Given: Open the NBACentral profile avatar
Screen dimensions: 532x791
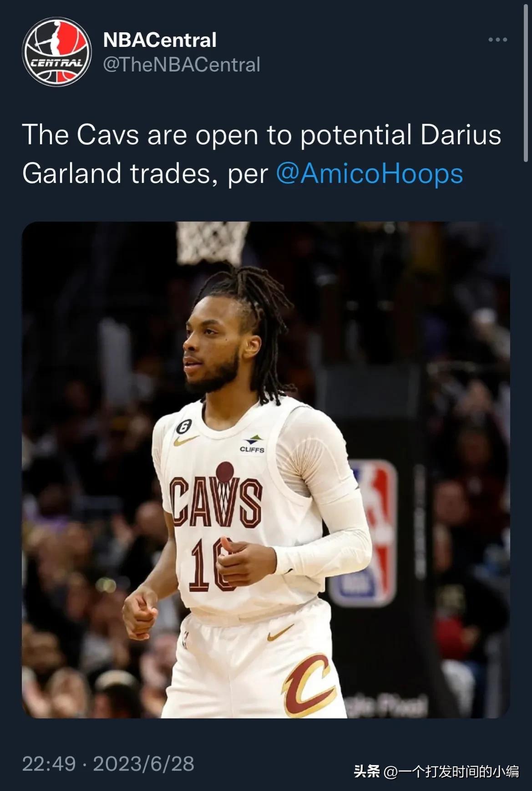Looking at the screenshot, I should (x=57, y=51).
